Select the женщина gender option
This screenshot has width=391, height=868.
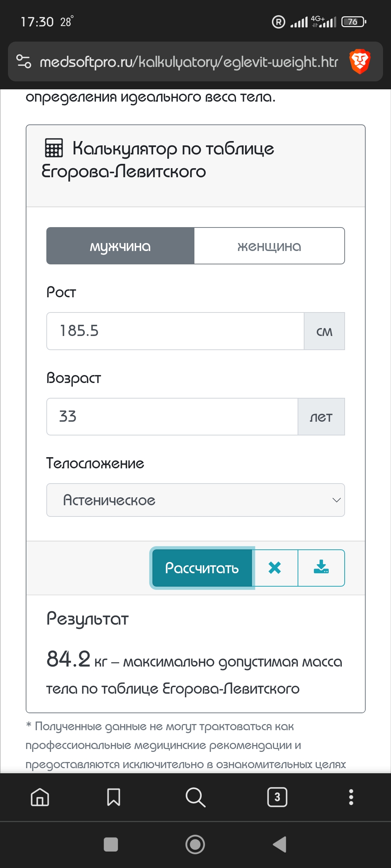point(269,246)
